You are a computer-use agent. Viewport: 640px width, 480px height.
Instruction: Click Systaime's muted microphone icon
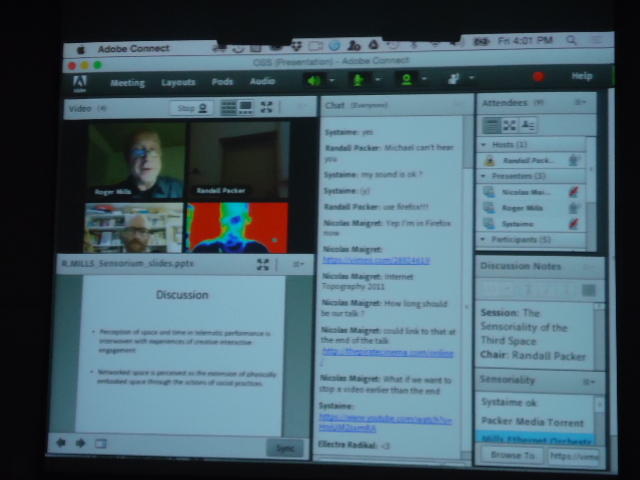click(x=574, y=224)
